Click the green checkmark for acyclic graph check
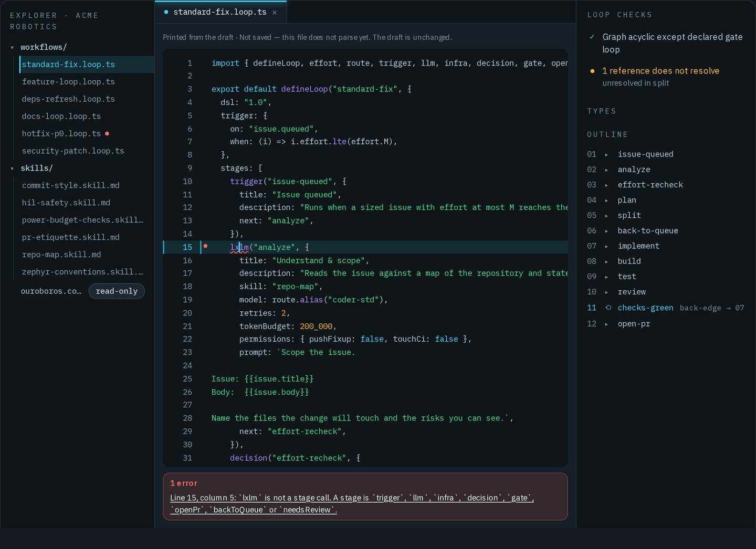The image size is (756, 549). click(592, 37)
